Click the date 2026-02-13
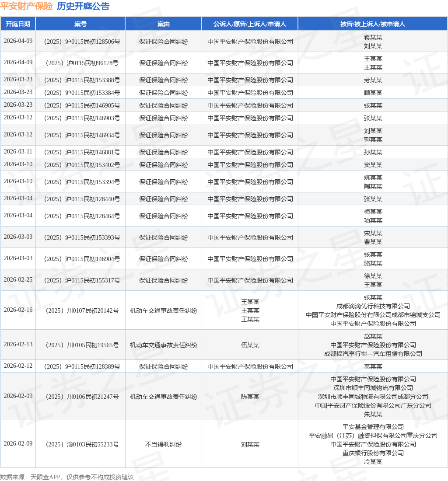 pos(18,344)
